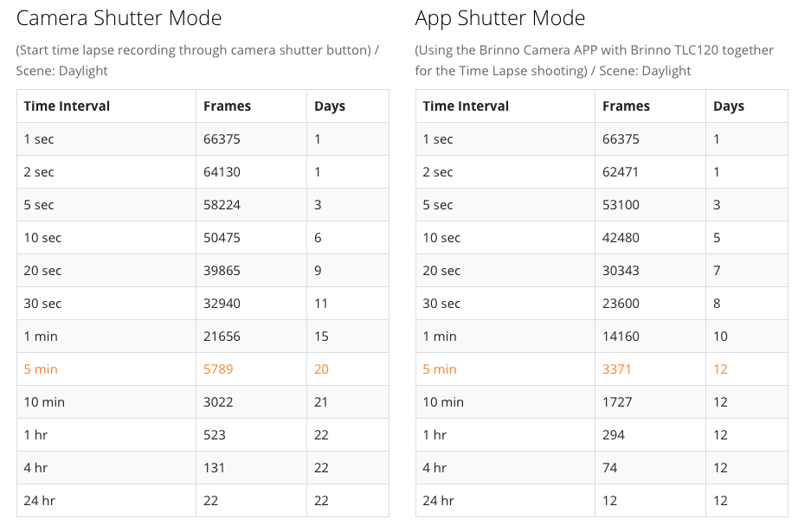
Task: Select the 64130 frames cell
Action: pyautogui.click(x=222, y=172)
